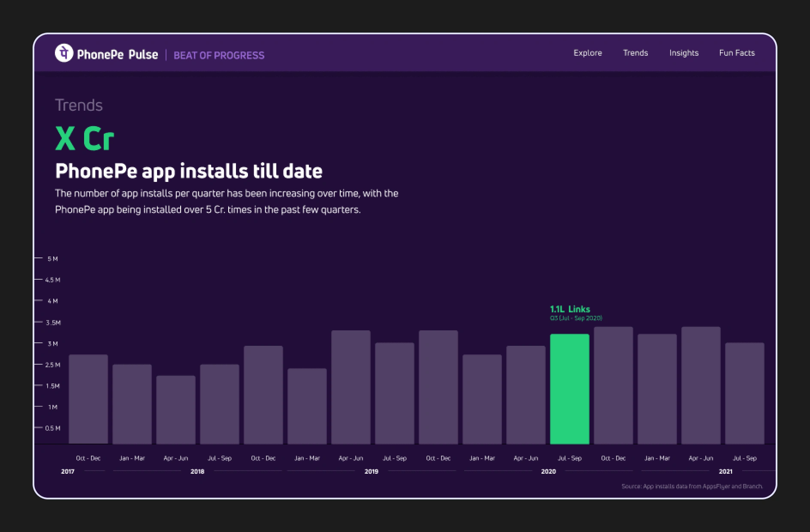Click the 5 M y-axis label
This screenshot has width=810, height=532.
click(53, 259)
